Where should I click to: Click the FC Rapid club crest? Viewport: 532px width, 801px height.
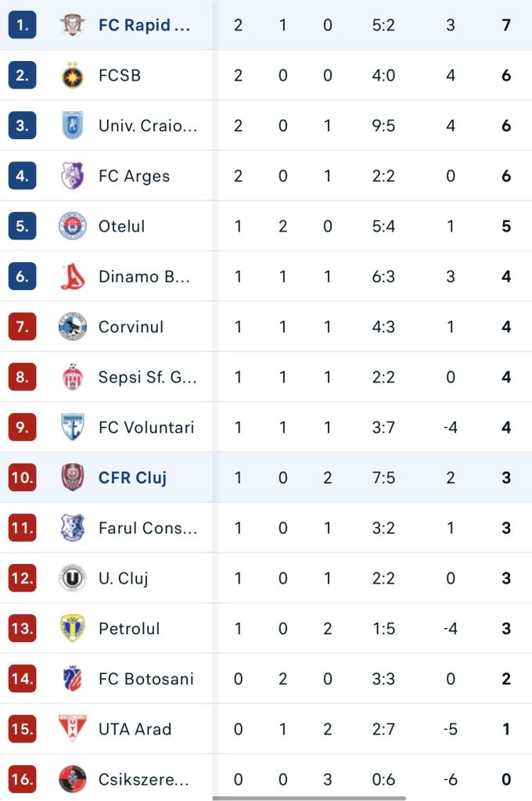[x=72, y=25]
